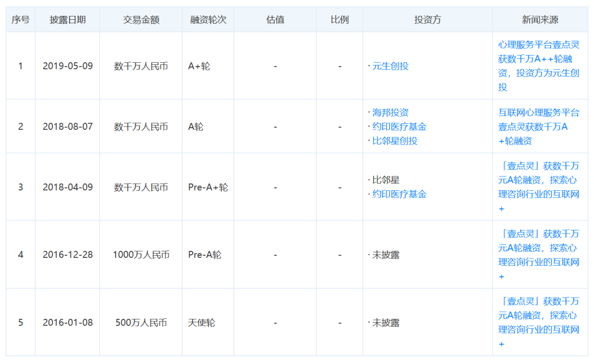The image size is (594, 364).
Task: Click 未披露 investor in the 天使轮 row
Action: [386, 323]
